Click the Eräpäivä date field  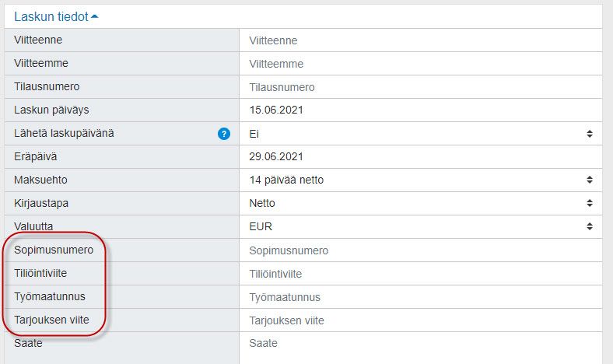point(420,157)
